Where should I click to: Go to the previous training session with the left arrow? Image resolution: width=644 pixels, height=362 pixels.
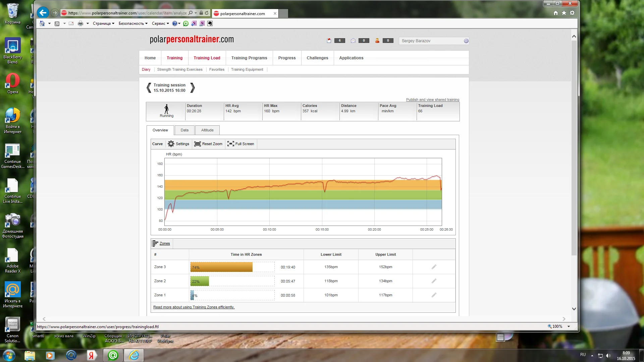[149, 88]
